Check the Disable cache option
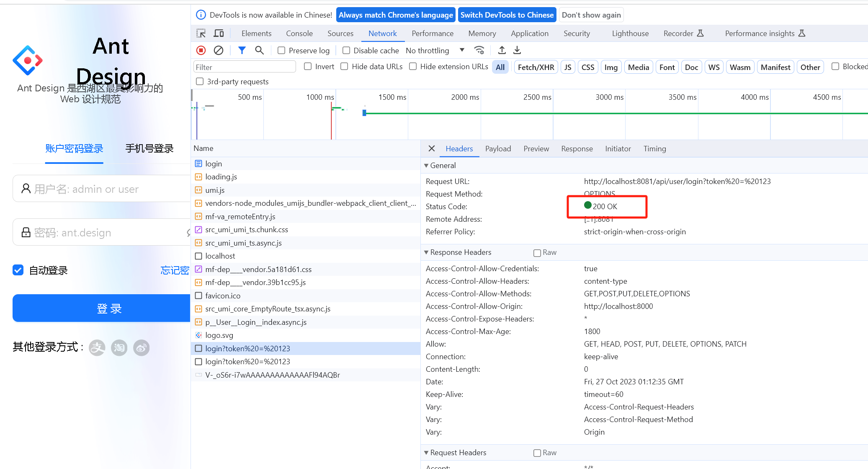868x469 pixels. [x=346, y=50]
